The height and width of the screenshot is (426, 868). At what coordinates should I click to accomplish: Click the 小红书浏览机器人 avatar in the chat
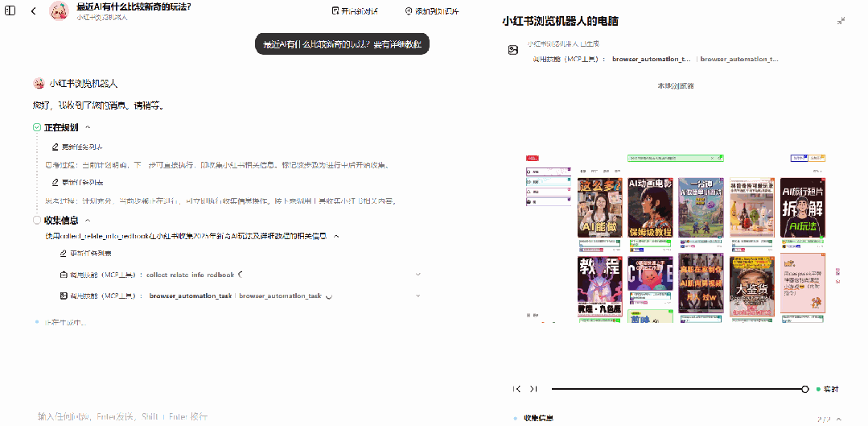click(38, 84)
